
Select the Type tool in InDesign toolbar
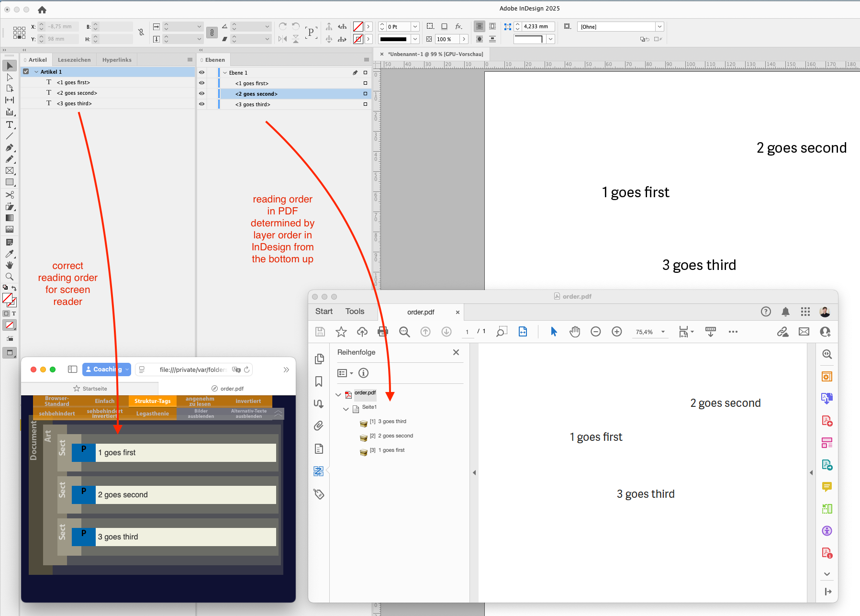pyautogui.click(x=10, y=125)
